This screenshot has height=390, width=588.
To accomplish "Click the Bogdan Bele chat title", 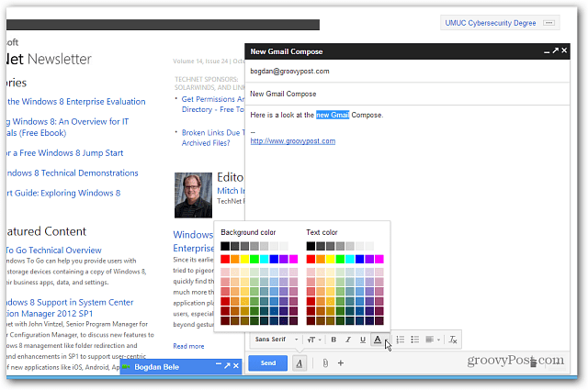I will pyautogui.click(x=157, y=367).
